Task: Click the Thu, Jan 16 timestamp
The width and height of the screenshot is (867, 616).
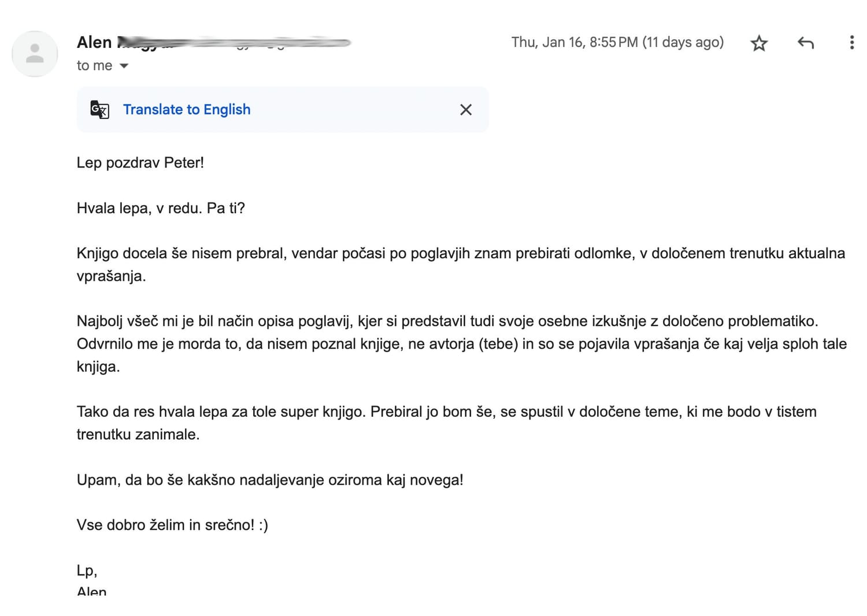Action: pos(617,42)
